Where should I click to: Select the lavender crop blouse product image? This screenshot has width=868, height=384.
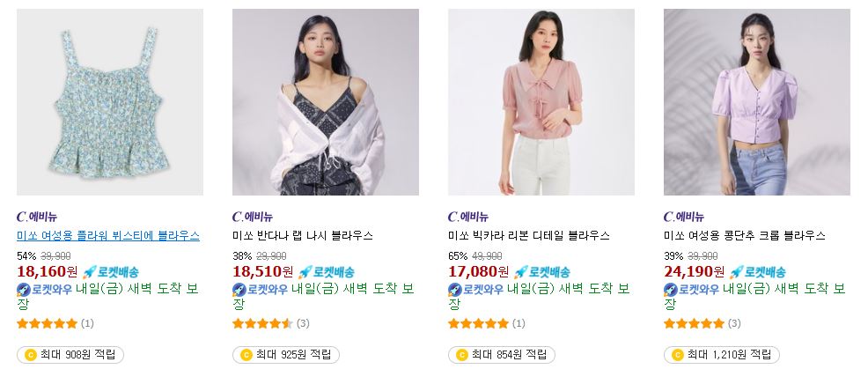[757, 102]
